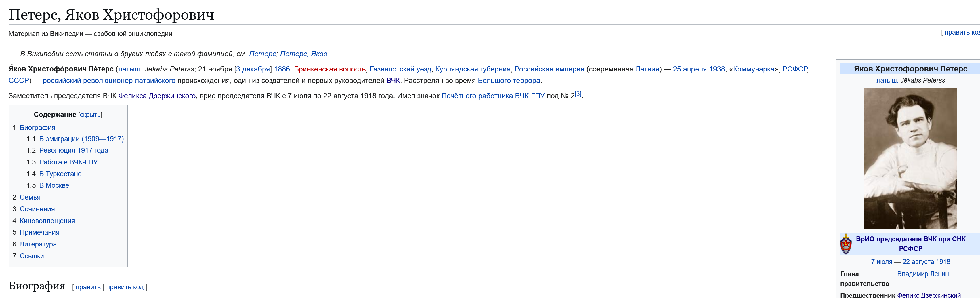Jump to 'В эмиграции (1909—1917)' subsection

[81, 139]
